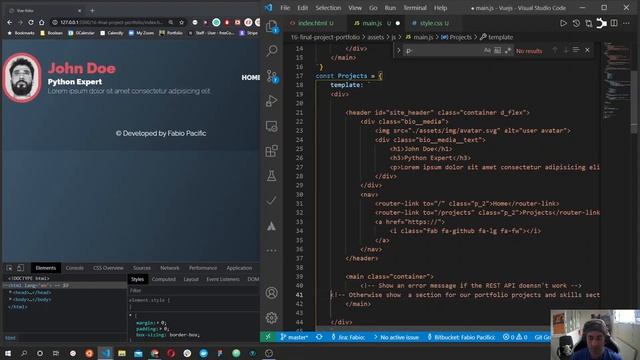Viewport: 640px width, 360px height.
Task: Toggle Match Case in find widget
Action: point(487,51)
